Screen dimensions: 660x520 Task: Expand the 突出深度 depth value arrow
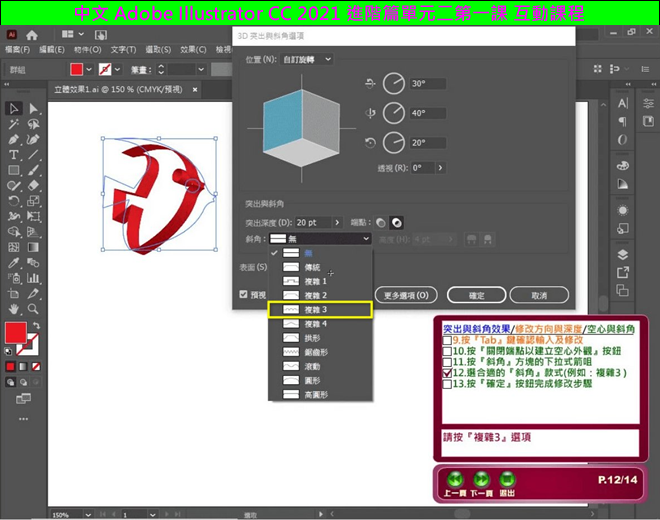tap(337, 222)
